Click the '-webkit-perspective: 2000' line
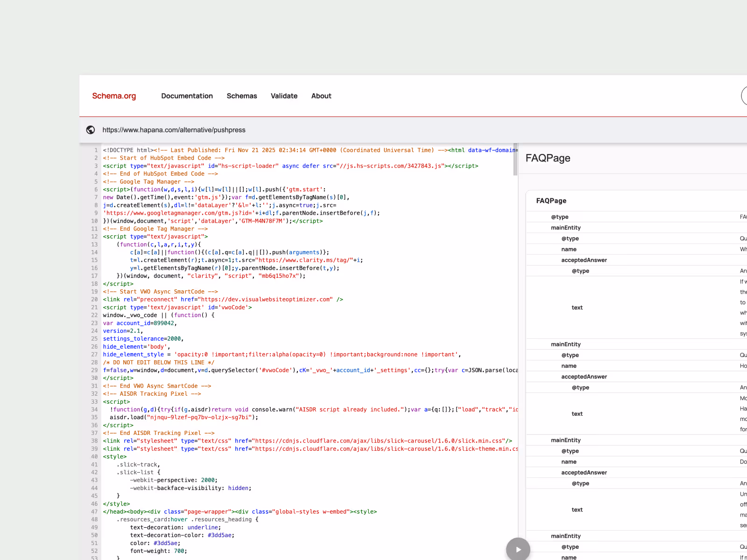The height and width of the screenshot is (560, 747). (x=174, y=480)
